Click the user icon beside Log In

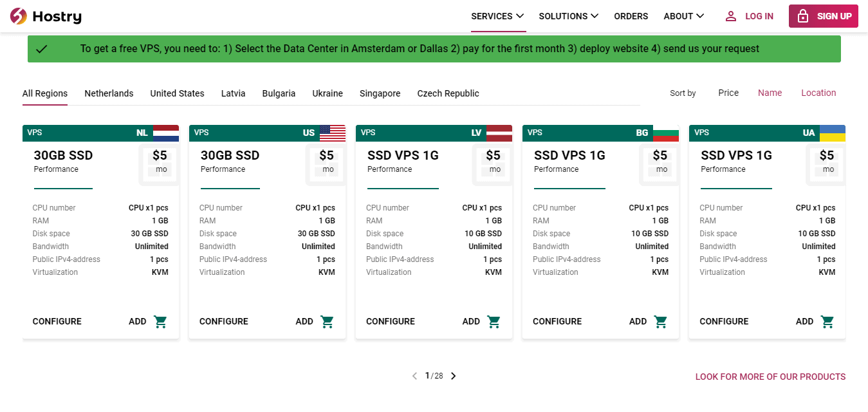731,16
